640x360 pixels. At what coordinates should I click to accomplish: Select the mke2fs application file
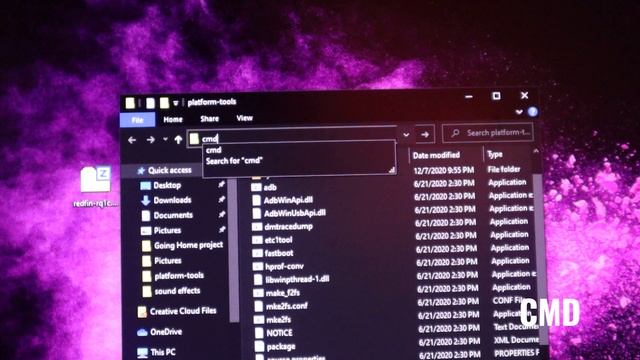point(278,320)
